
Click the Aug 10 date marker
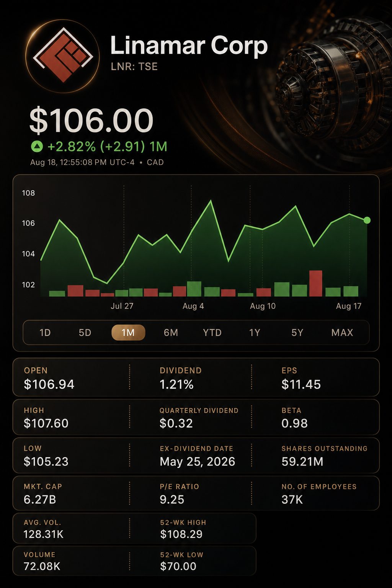tap(263, 306)
